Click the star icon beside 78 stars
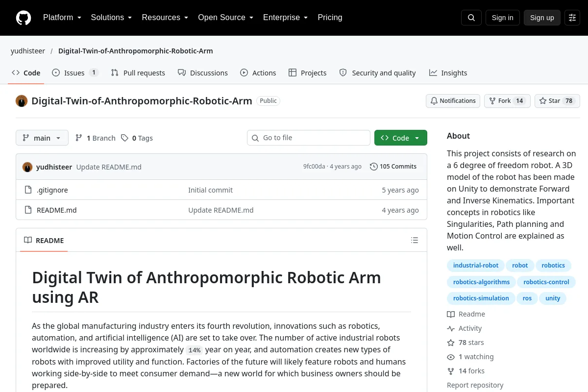The image size is (588, 392). 451,343
